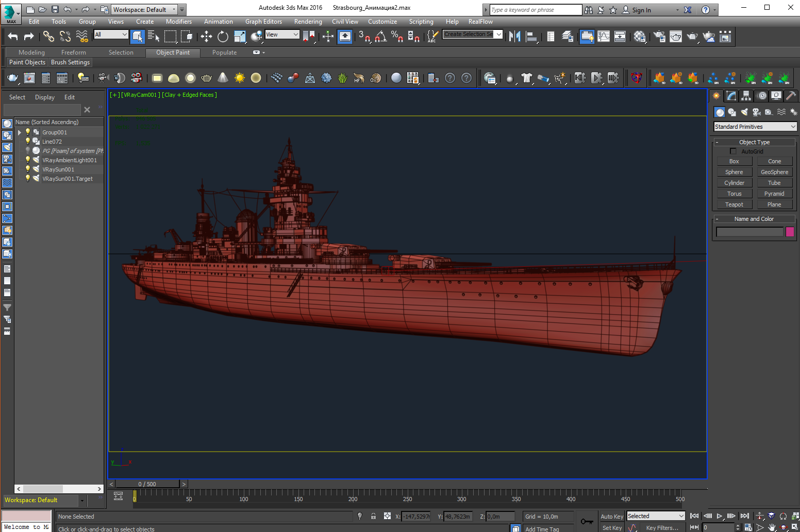
Task: Select the Undo arrow in main toolbar
Action: (x=13, y=36)
